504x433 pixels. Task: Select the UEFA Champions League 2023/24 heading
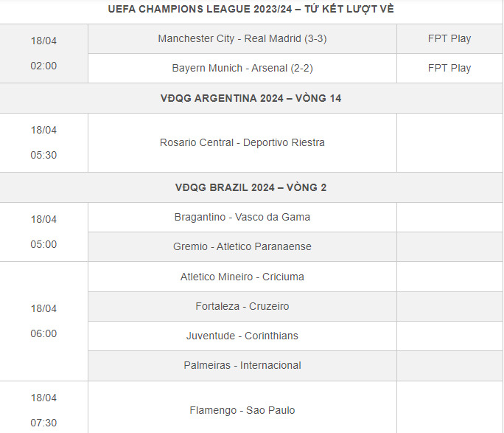[x=251, y=9]
